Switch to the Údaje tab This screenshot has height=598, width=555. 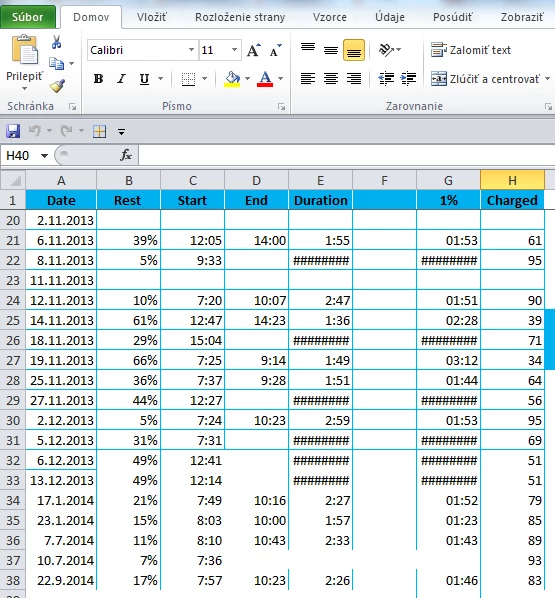(x=390, y=17)
